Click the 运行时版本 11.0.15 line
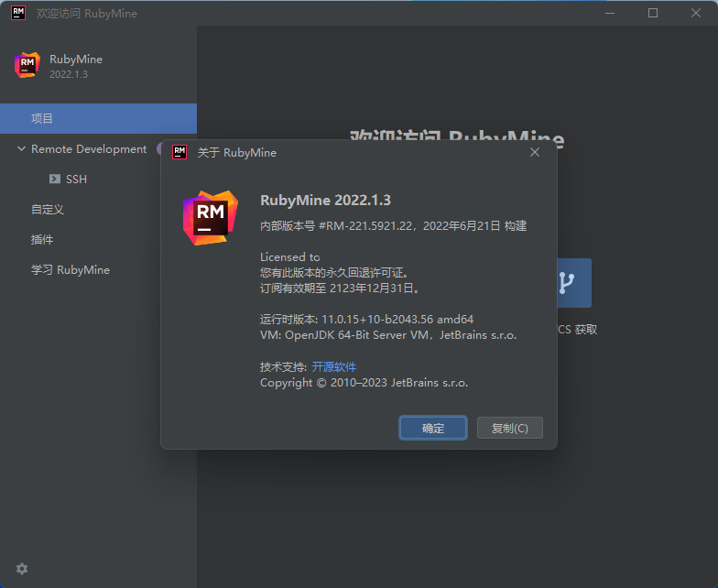This screenshot has width=718, height=588. click(x=366, y=319)
